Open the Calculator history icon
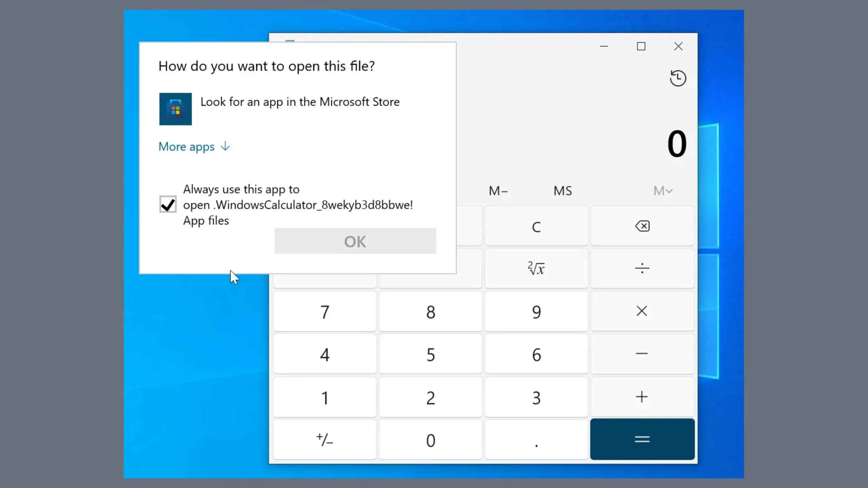Viewport: 868px width, 488px height. [x=678, y=78]
